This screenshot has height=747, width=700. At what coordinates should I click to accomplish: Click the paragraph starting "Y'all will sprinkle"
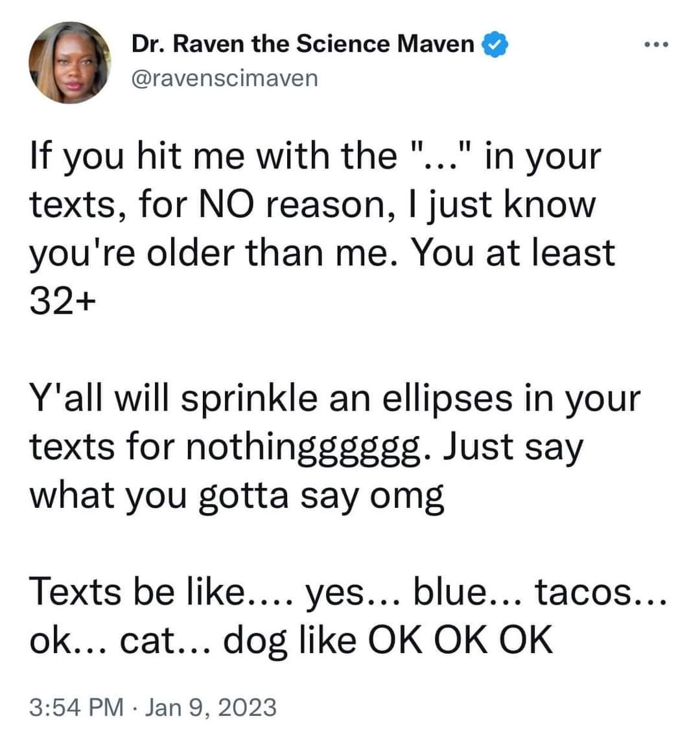tap(334, 447)
